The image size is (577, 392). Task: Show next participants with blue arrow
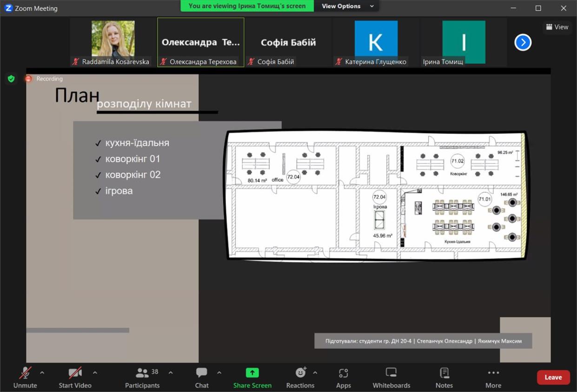[x=523, y=42]
